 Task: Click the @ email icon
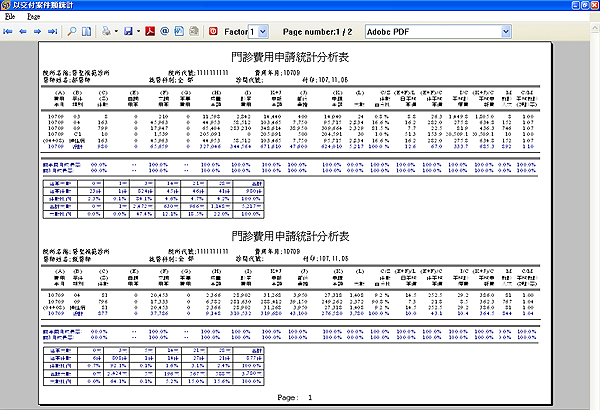(x=165, y=32)
